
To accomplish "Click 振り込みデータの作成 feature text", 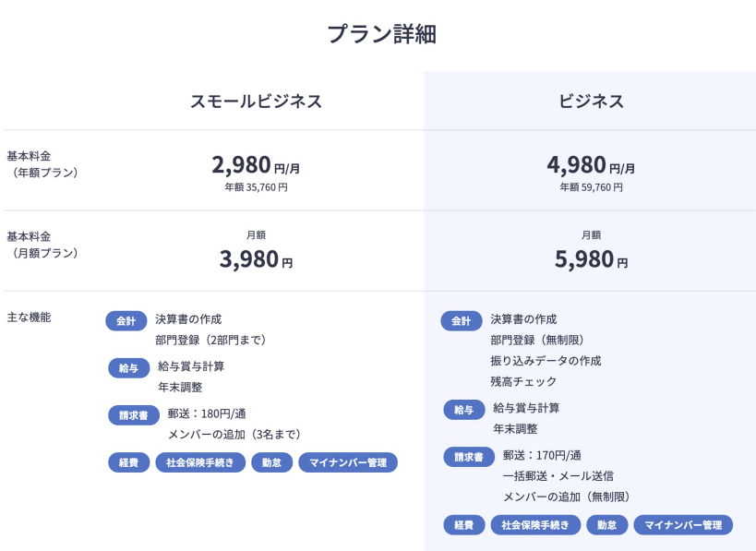I will coord(546,361).
